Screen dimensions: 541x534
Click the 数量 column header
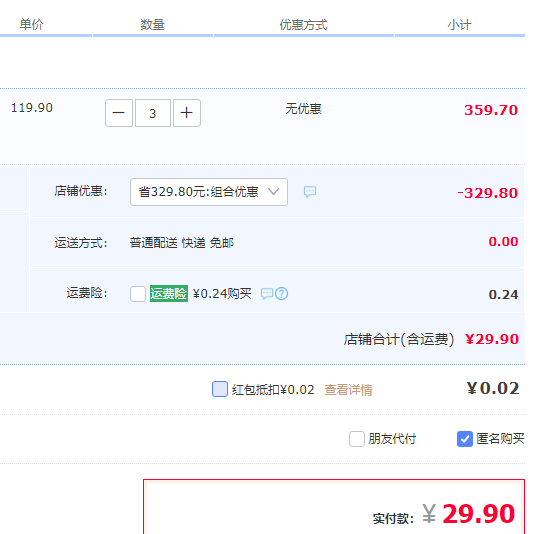pyautogui.click(x=153, y=25)
